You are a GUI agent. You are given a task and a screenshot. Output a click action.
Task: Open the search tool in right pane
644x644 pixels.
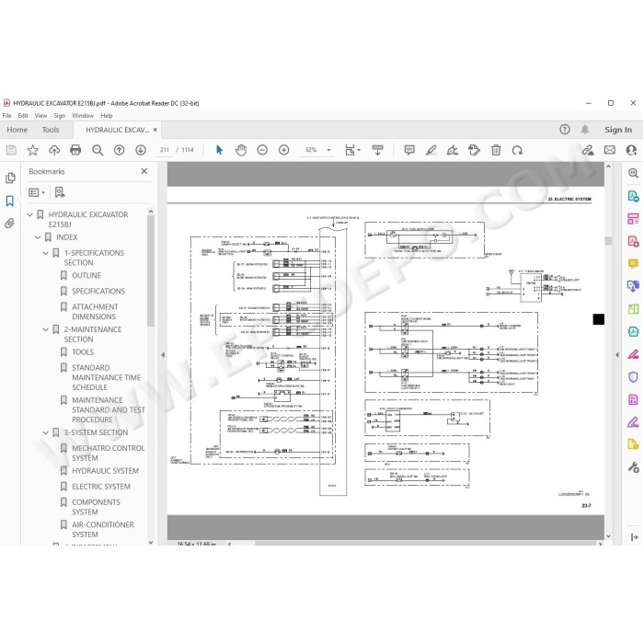click(633, 173)
